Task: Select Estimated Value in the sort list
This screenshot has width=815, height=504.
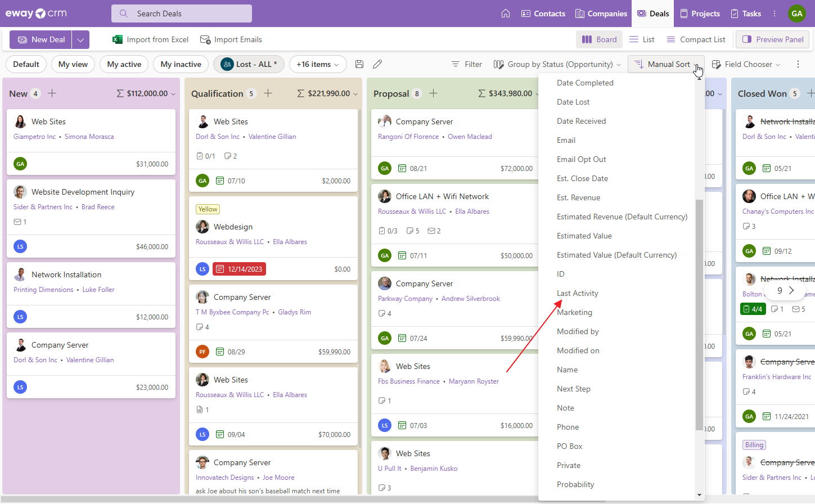Action: [584, 236]
